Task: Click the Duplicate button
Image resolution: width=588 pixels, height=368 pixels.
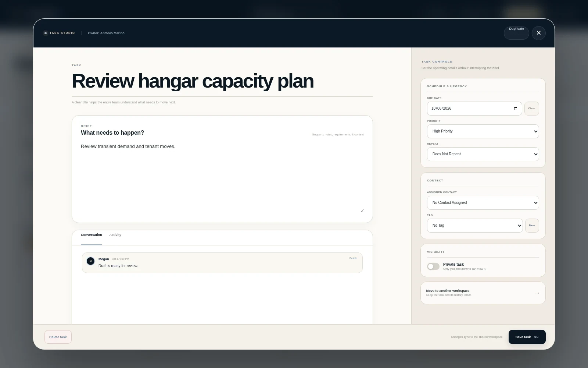Action: tap(516, 33)
